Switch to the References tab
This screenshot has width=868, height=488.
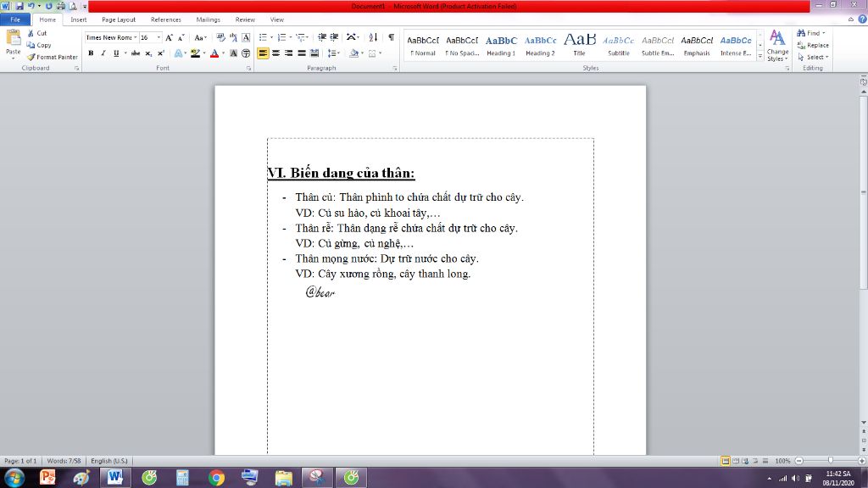tap(165, 19)
